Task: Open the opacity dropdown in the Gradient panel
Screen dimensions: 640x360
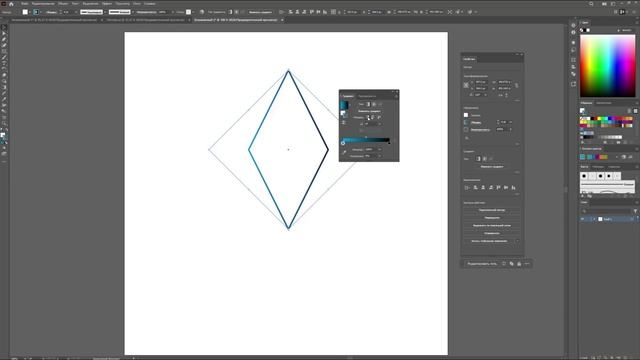Action: click(380, 149)
